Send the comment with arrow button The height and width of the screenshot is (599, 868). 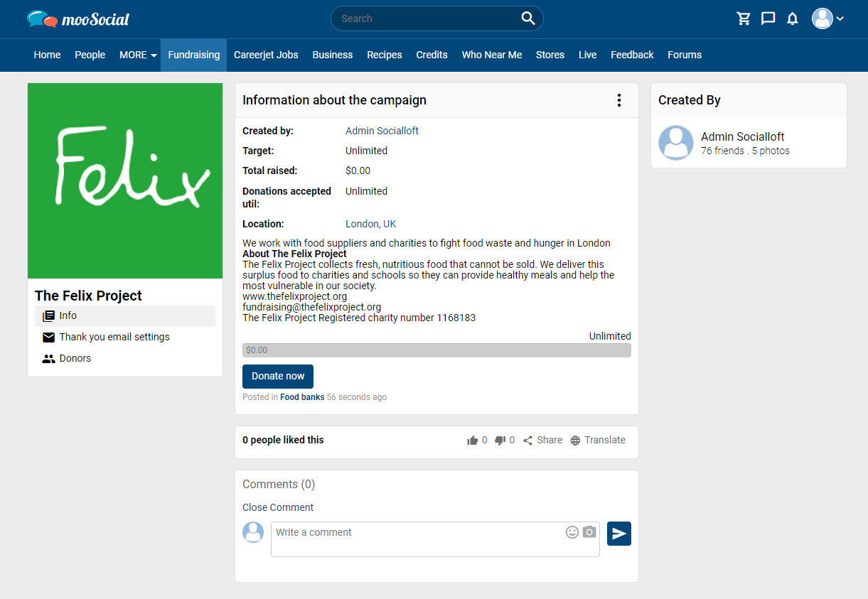619,534
